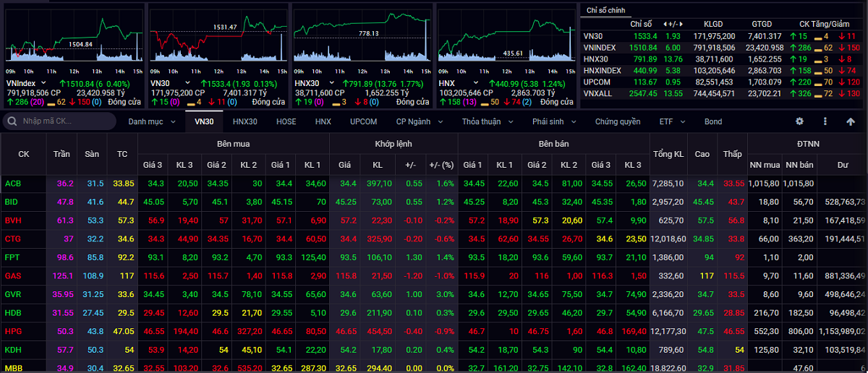
Task: Click the up arrow collapse icon
Action: (x=851, y=121)
